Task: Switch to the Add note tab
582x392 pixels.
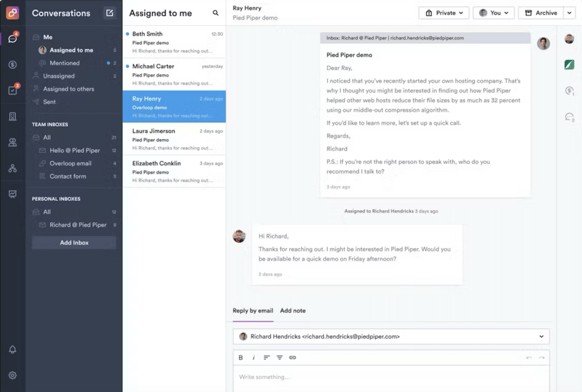Action: pyautogui.click(x=293, y=311)
